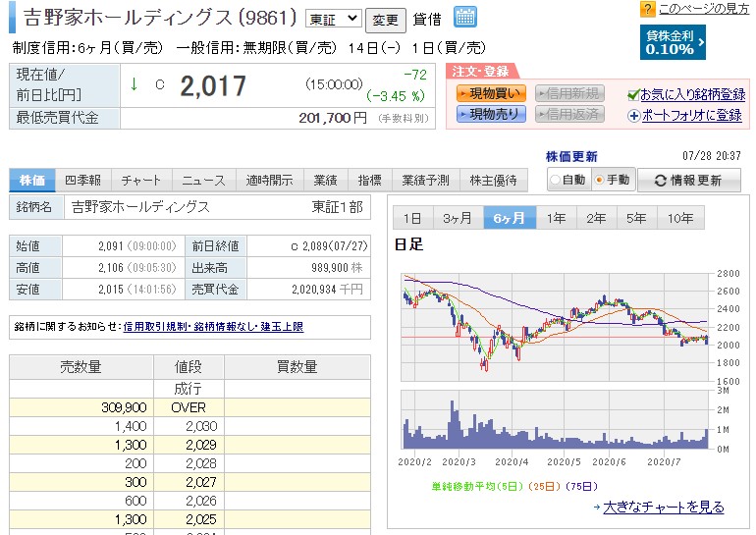Select the 5年 chart period
Image resolution: width=756 pixels, height=535 pixels.
coord(636,218)
